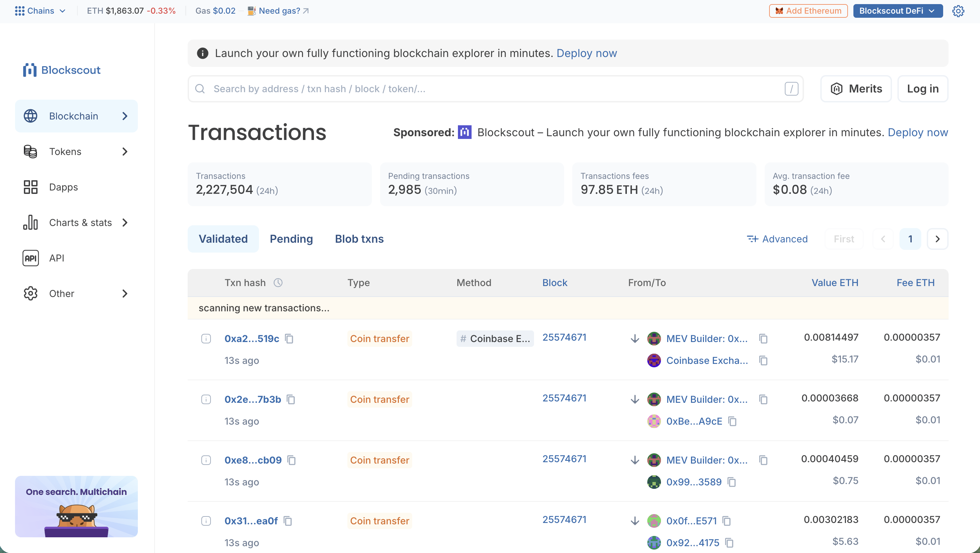The width and height of the screenshot is (980, 553).
Task: Click the Txn hash timestamp clock icon
Action: pos(278,282)
